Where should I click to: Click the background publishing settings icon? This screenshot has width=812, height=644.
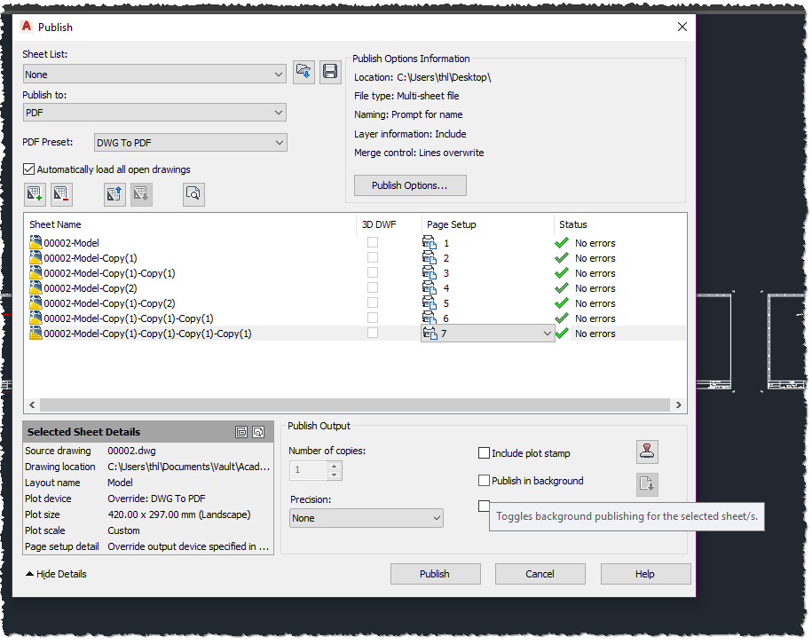tap(647, 484)
